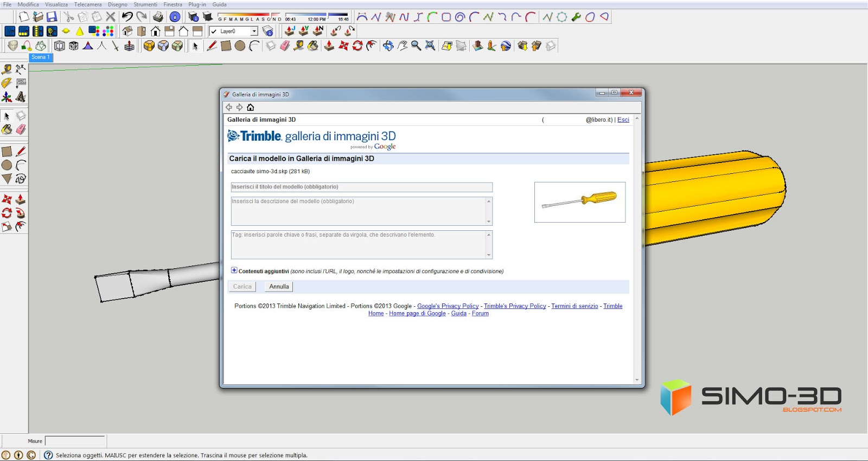Image resolution: width=868 pixels, height=461 pixels.
Task: Click the Misure value box
Action: click(x=75, y=441)
